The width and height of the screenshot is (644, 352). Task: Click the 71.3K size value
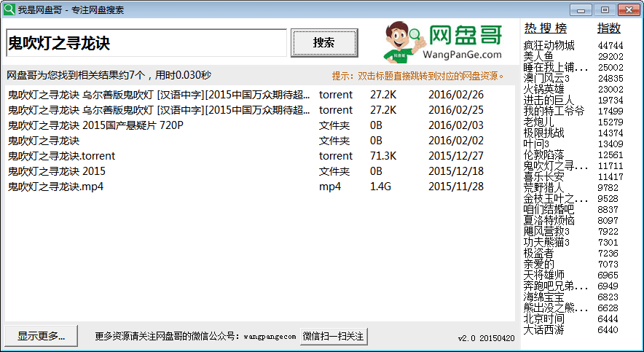coord(383,156)
